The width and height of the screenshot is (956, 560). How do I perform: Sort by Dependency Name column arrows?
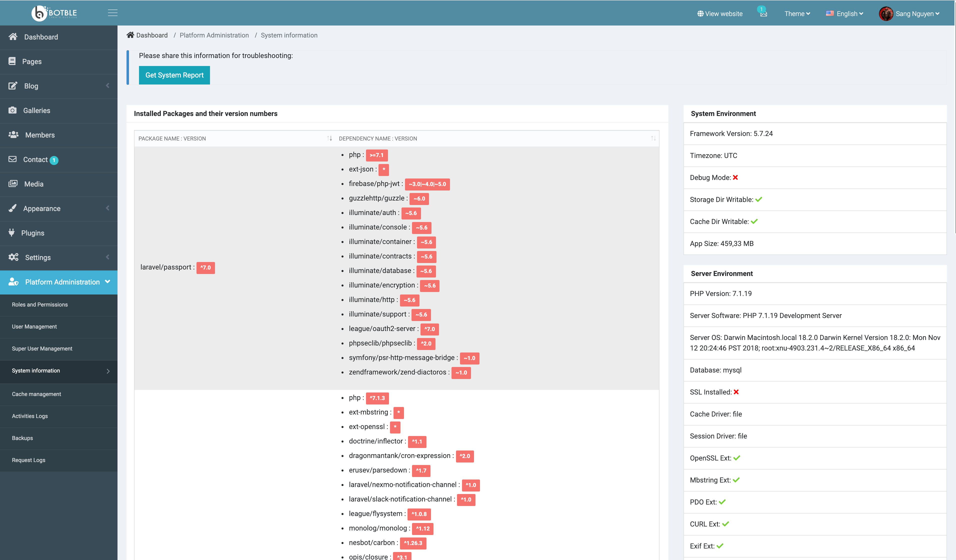[653, 138]
